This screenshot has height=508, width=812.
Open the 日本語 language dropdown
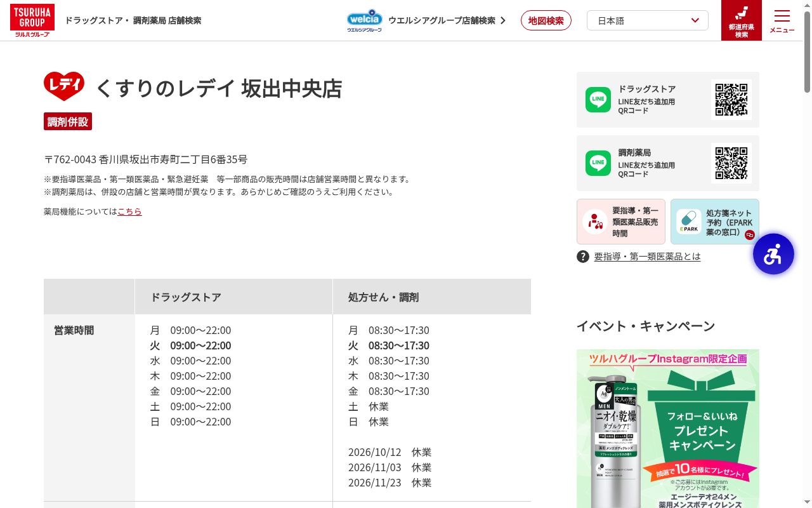(648, 20)
